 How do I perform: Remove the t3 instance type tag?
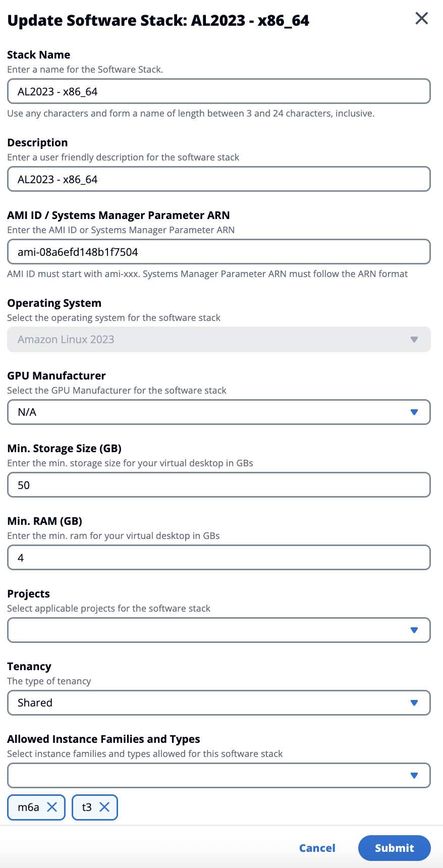pos(104,807)
